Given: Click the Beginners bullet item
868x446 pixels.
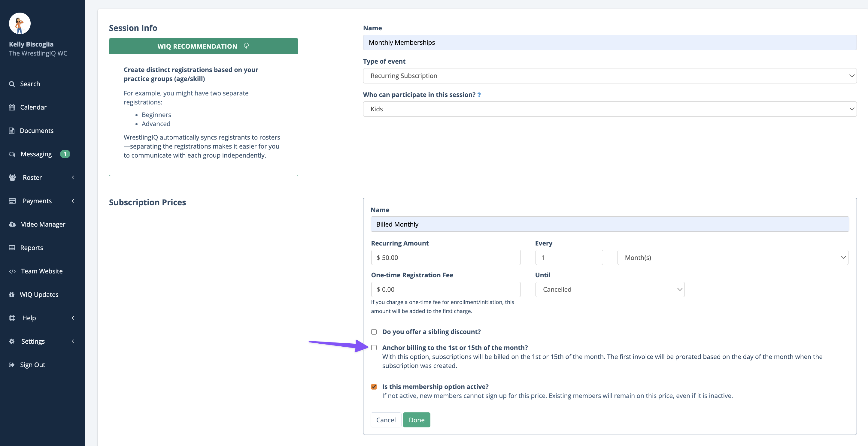Looking at the screenshot, I should (156, 115).
